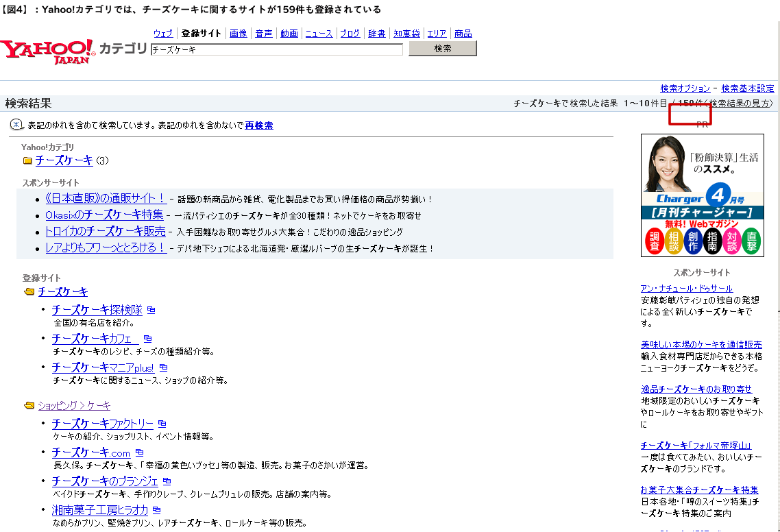Click the search box containing チーズケーキ
This screenshot has height=532, width=780.
coord(276,49)
